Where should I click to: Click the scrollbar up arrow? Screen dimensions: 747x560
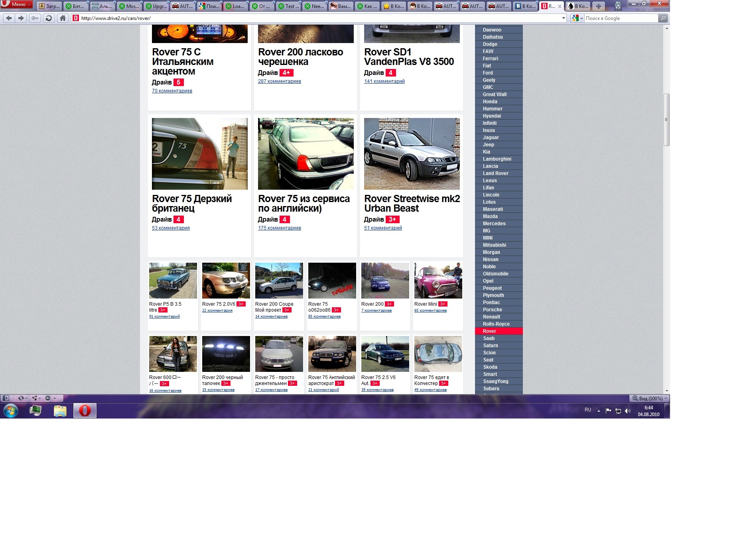pyautogui.click(x=666, y=29)
